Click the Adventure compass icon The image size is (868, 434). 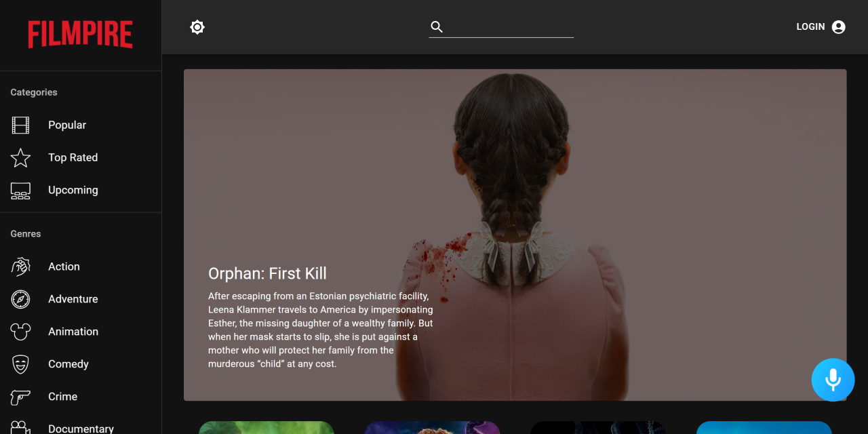[x=20, y=299]
